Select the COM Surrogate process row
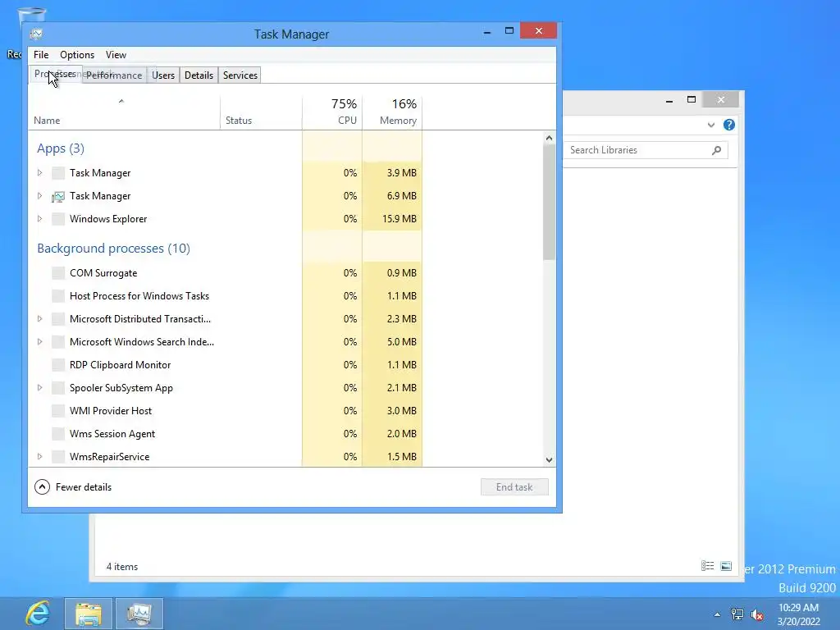 (225, 272)
